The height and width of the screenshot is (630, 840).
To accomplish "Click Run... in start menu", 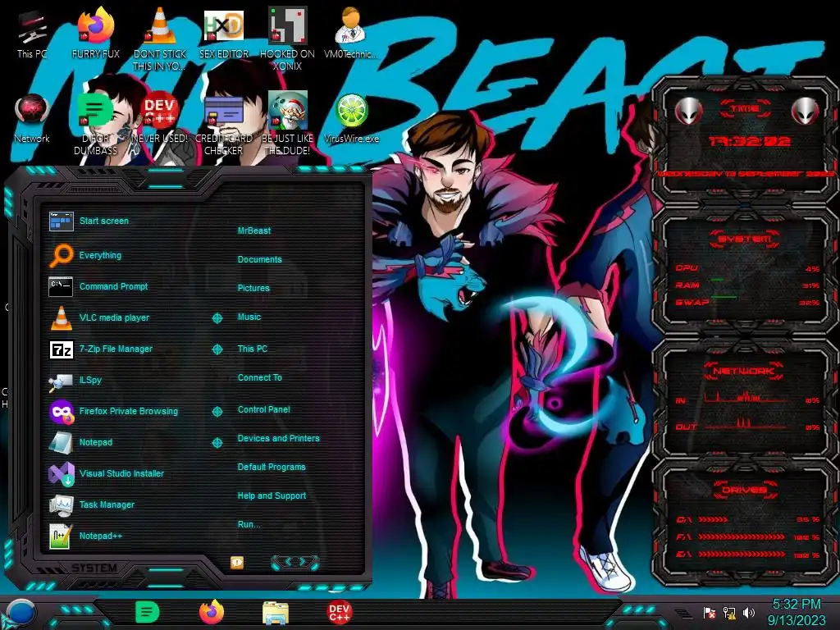I will tap(249, 524).
